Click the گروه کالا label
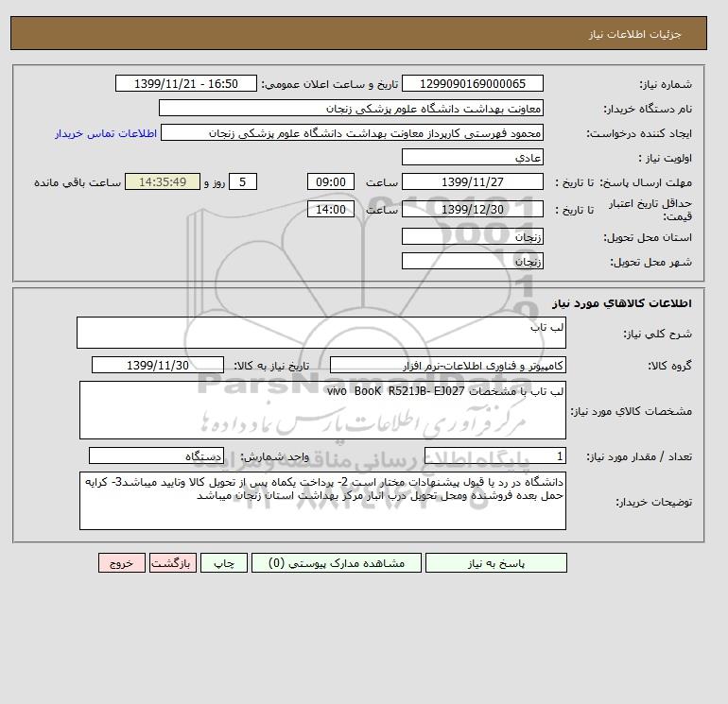The image size is (728, 704). tap(670, 366)
